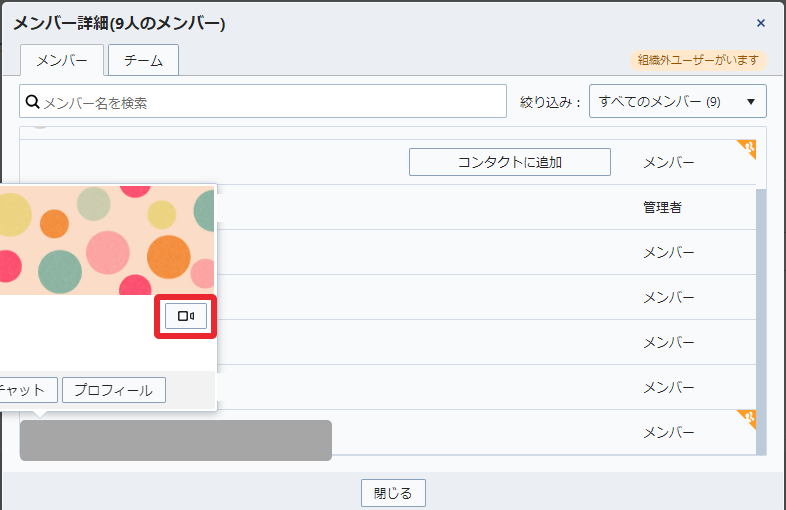Image resolution: width=786 pixels, height=510 pixels.
Task: Start a video call from the profile popup
Action: click(x=186, y=316)
